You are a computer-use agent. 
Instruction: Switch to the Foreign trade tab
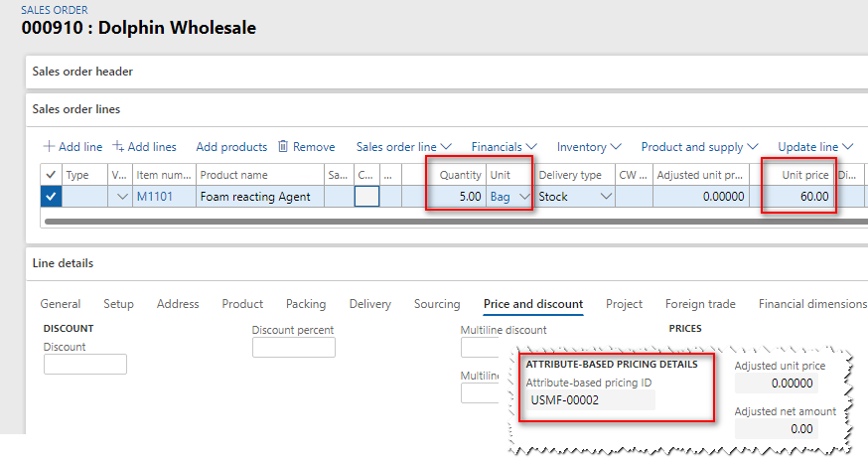coord(700,304)
